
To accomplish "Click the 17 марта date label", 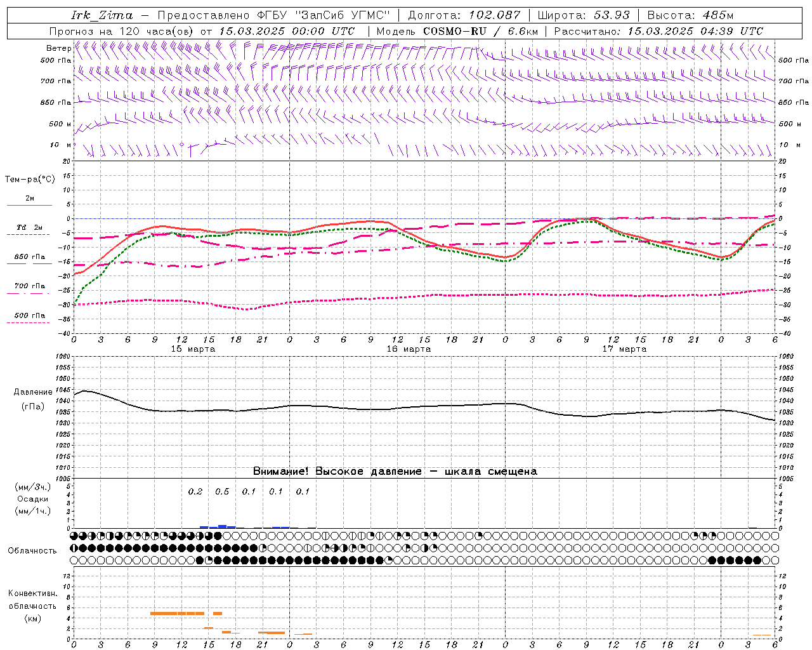I will [x=624, y=349].
